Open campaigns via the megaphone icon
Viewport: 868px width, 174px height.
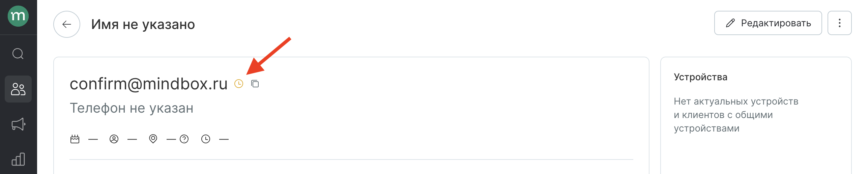18,124
